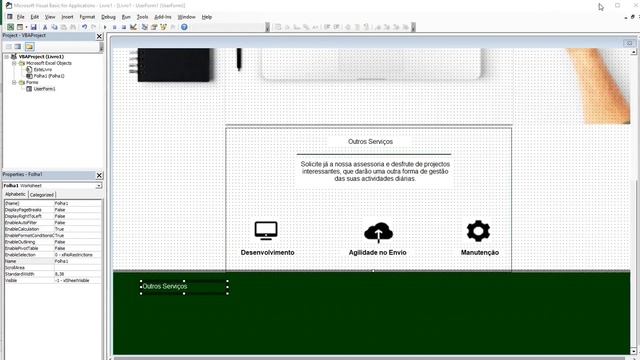
Task: Open the Edit menu
Action: 35,17
